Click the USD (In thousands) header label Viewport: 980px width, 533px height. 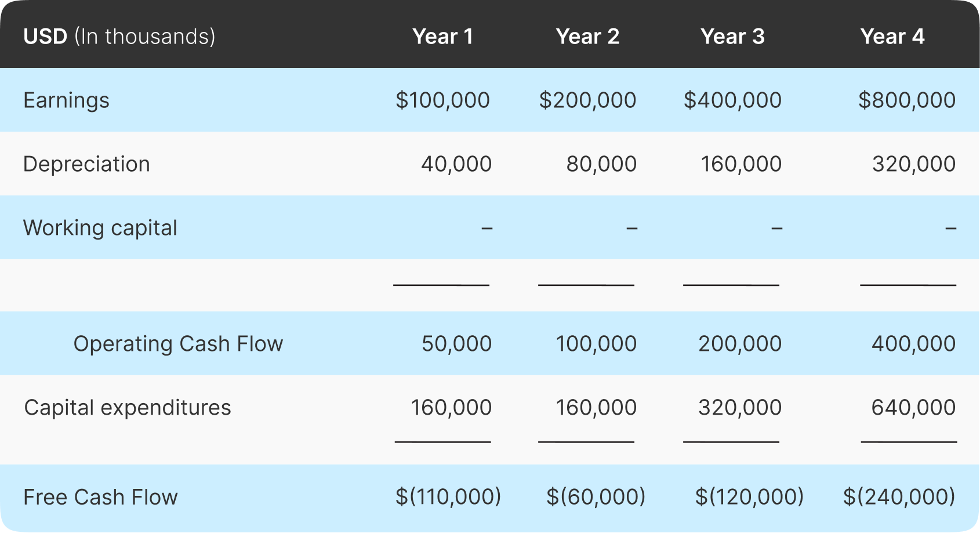tap(119, 37)
